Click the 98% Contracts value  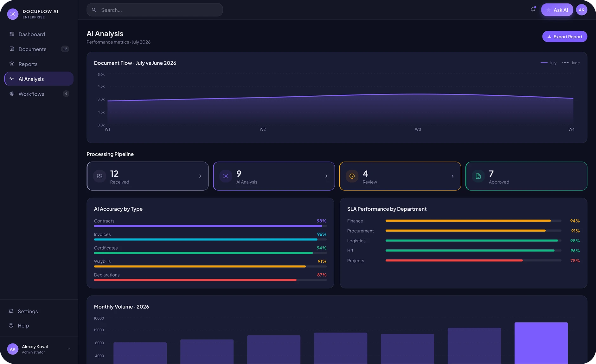(321, 221)
